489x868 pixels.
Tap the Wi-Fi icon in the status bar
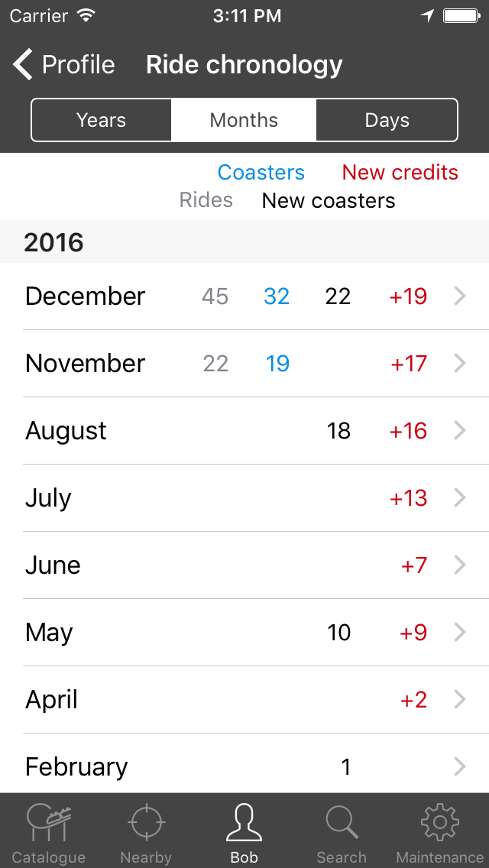coord(84,15)
